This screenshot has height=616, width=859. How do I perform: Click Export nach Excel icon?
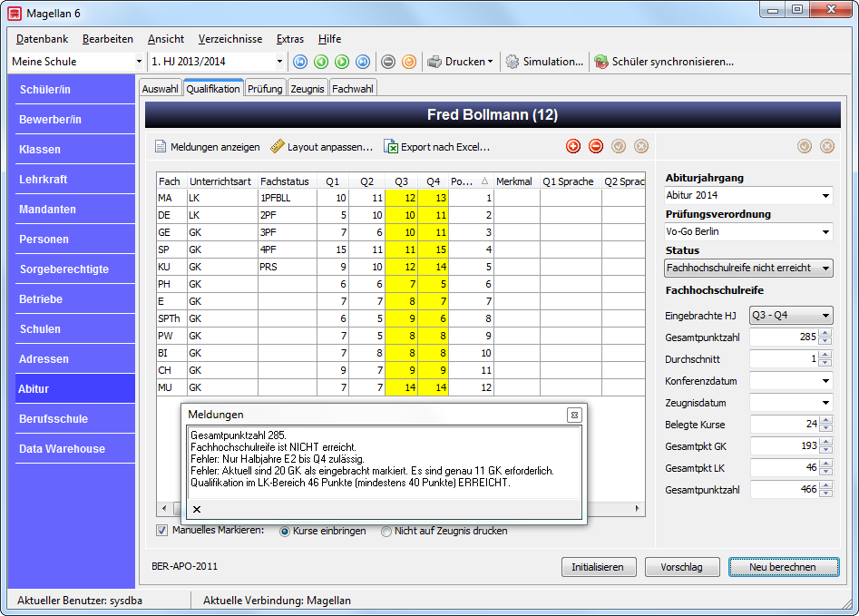tap(391, 147)
